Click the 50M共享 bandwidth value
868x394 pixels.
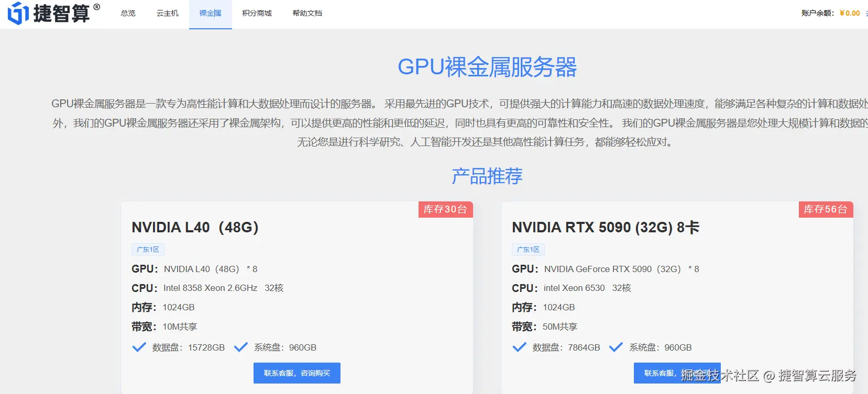pos(560,327)
